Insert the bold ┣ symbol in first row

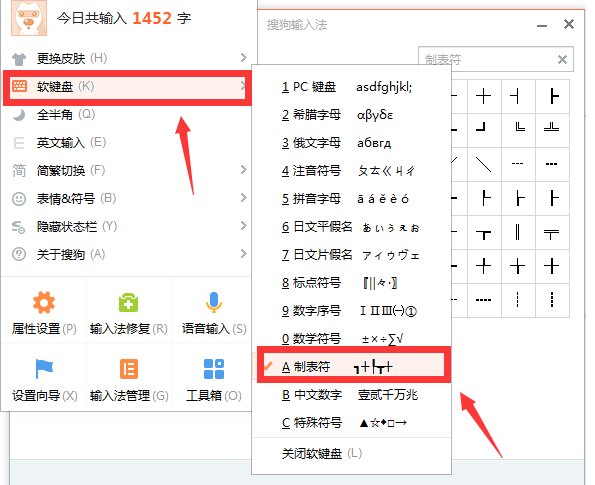[552, 96]
